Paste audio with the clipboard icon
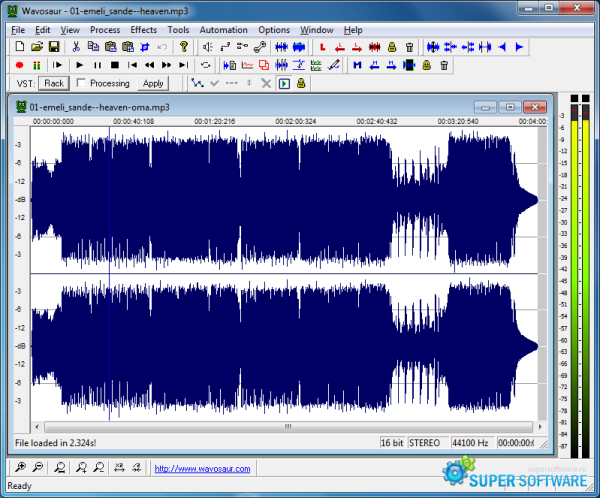 point(111,47)
